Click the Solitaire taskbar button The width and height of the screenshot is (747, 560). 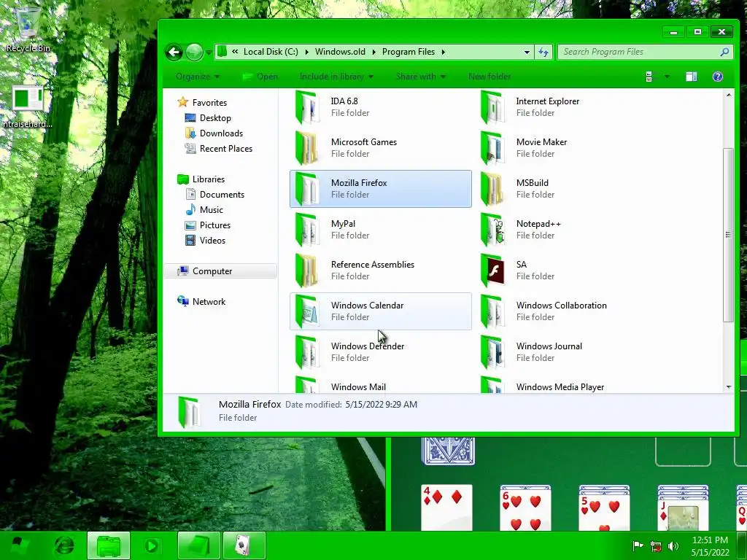tap(244, 545)
